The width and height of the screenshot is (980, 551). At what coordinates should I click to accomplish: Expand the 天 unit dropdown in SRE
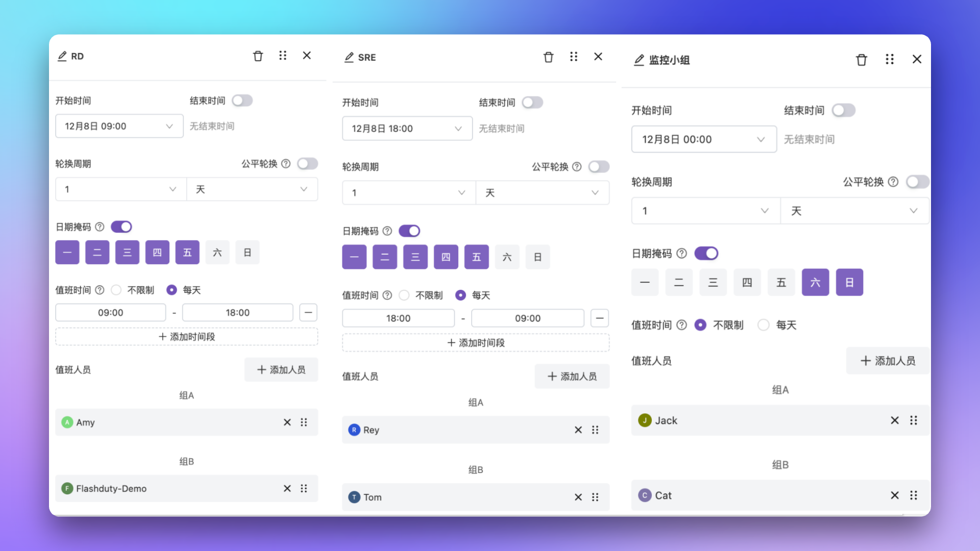542,193
